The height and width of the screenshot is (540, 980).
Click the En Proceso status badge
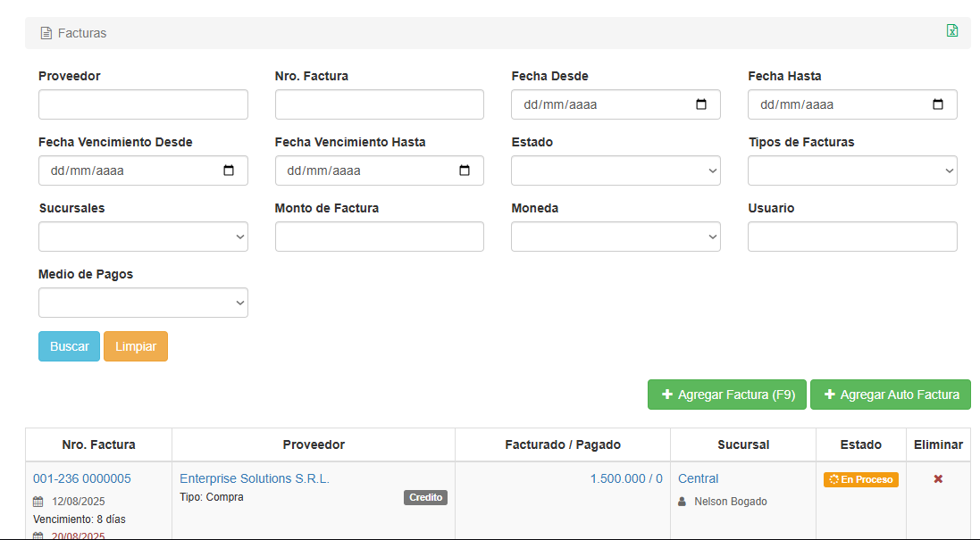point(860,479)
